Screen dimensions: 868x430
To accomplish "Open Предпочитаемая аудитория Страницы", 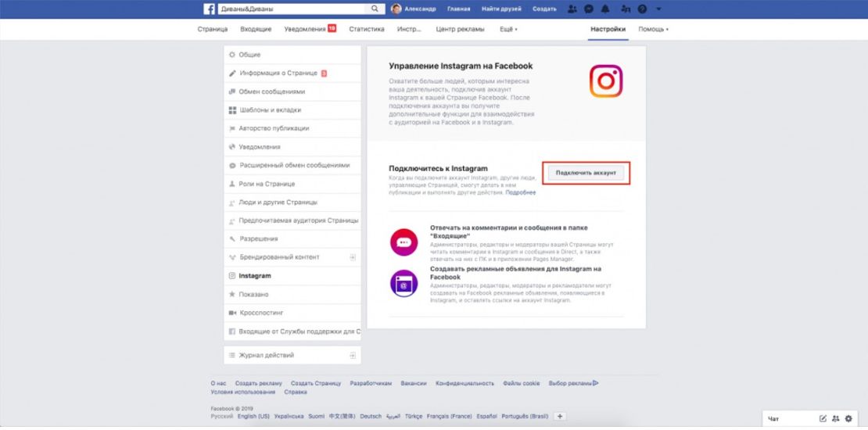I will click(292, 220).
